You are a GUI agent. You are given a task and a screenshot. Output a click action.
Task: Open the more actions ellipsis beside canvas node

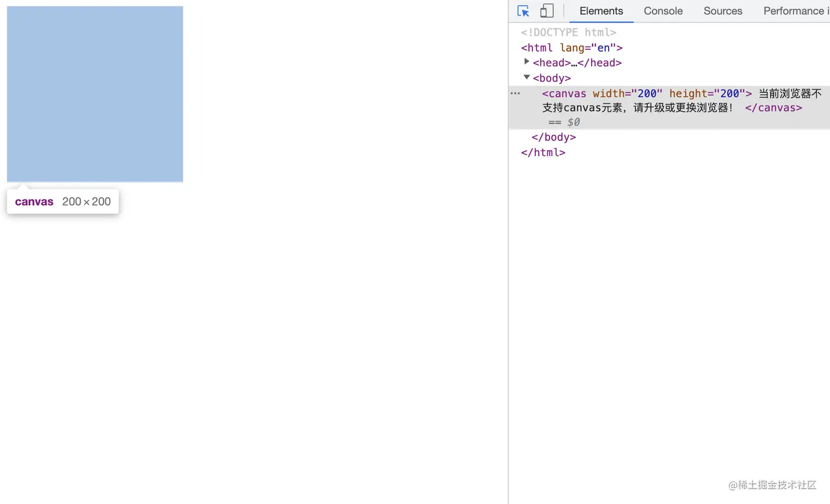tap(515, 93)
